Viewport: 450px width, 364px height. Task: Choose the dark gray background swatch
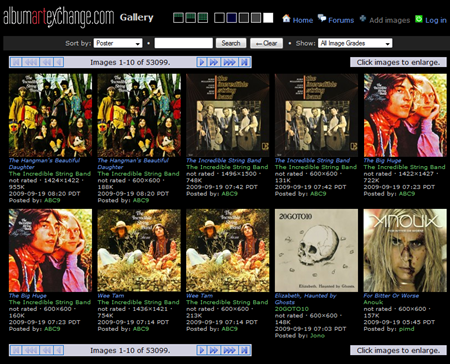click(x=244, y=18)
